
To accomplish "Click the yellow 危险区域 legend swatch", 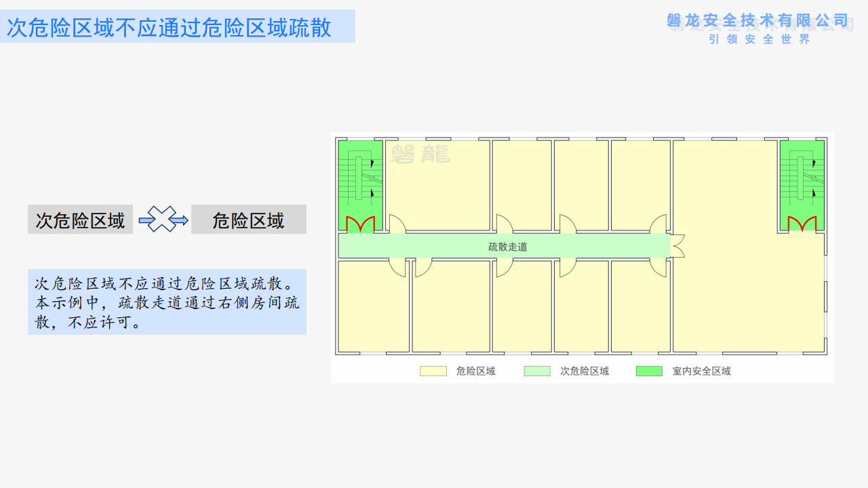I will pos(433,371).
